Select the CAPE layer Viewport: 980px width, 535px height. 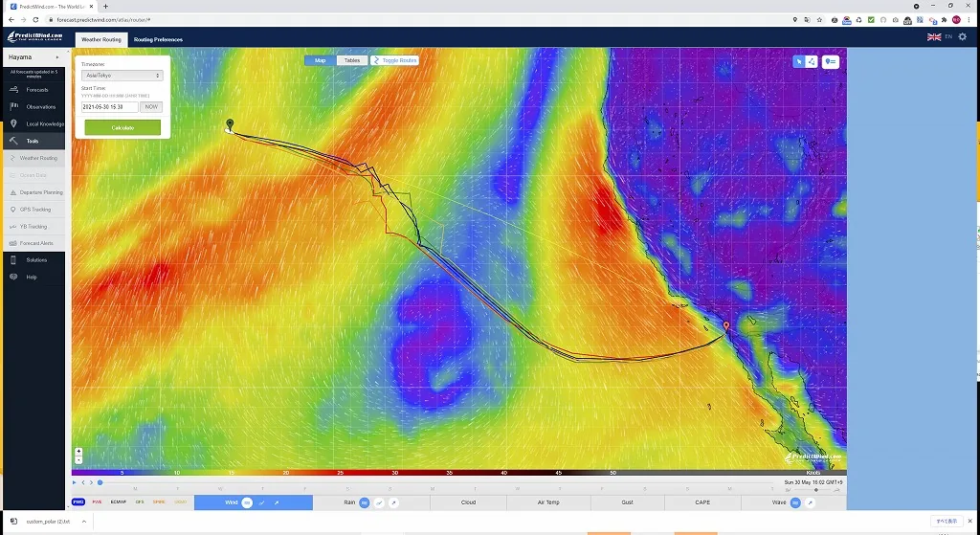coord(702,502)
